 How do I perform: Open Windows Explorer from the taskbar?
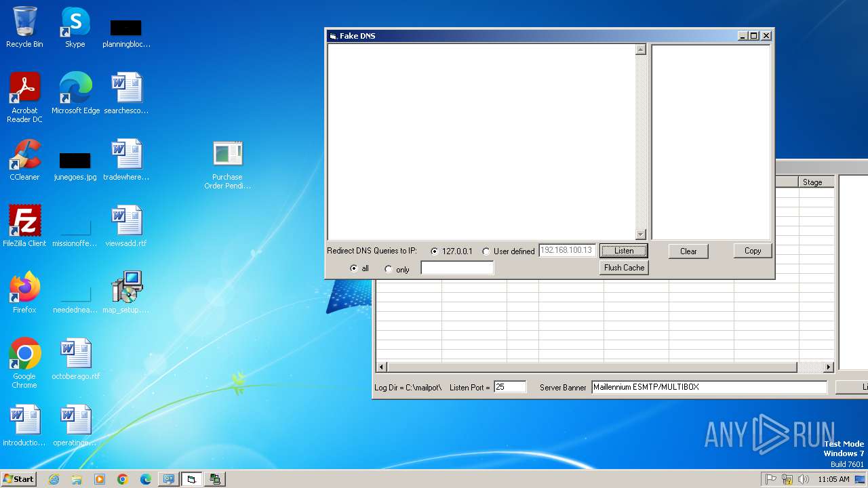tap(77, 479)
